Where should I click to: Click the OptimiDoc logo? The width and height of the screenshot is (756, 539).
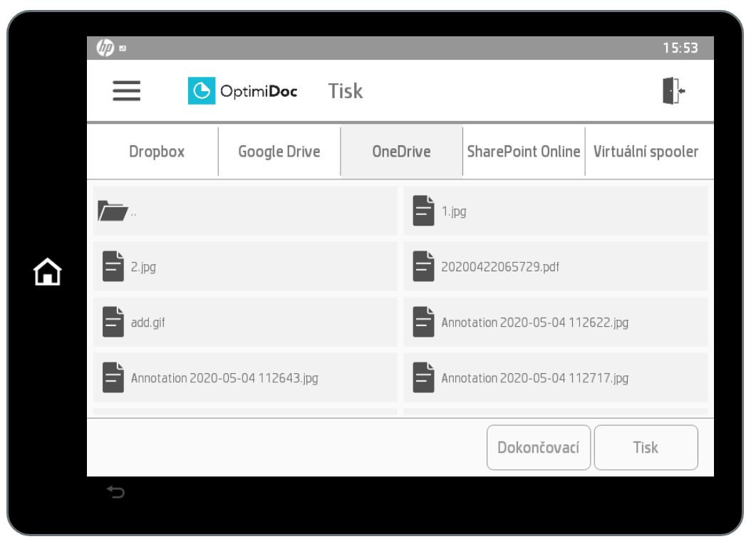(242, 90)
